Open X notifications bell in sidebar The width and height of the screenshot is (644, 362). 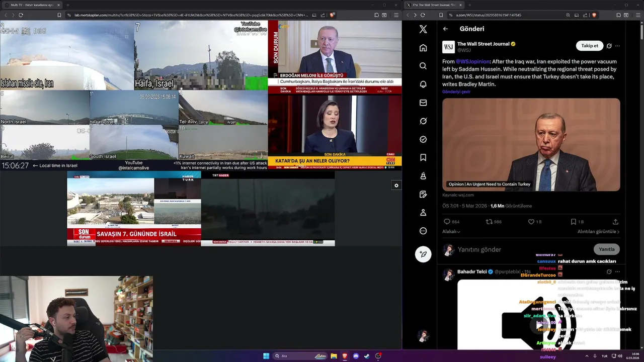(x=423, y=84)
